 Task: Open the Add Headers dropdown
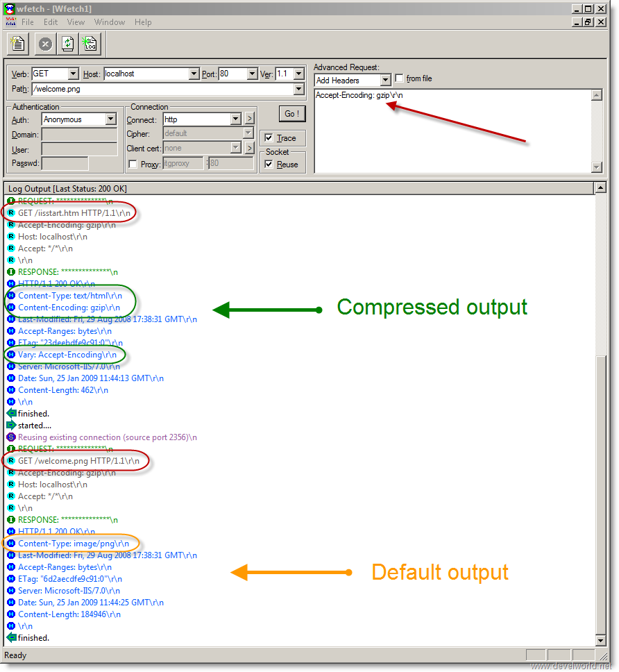click(386, 80)
